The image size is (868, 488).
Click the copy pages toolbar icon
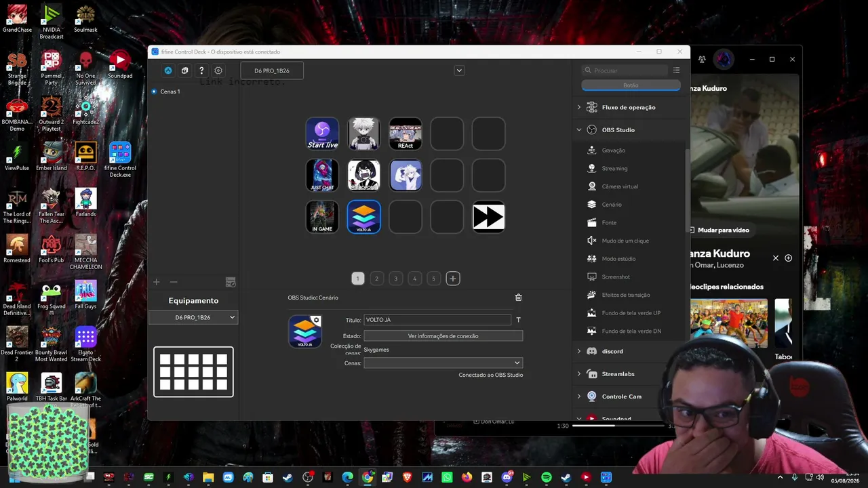[x=184, y=70]
